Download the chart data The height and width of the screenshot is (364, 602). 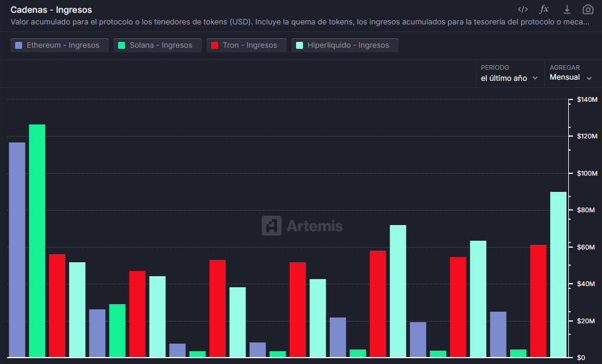tap(567, 10)
